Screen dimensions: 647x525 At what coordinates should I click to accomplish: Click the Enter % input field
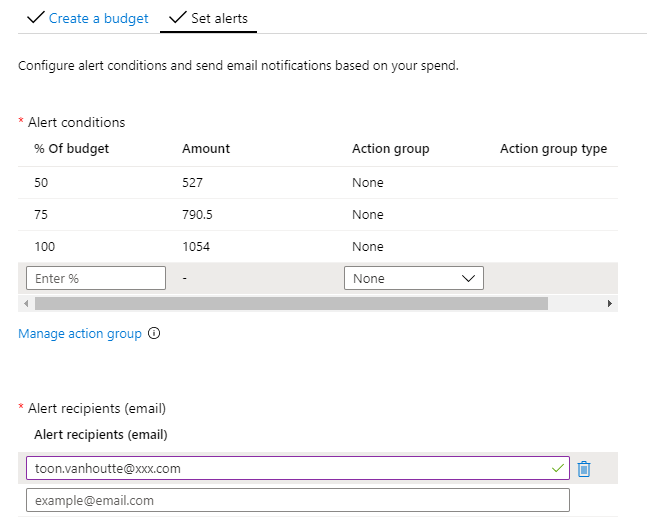pyautogui.click(x=96, y=279)
